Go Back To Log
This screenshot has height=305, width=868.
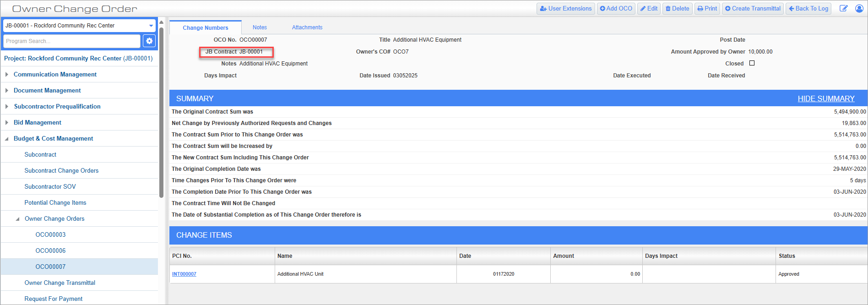(x=808, y=9)
